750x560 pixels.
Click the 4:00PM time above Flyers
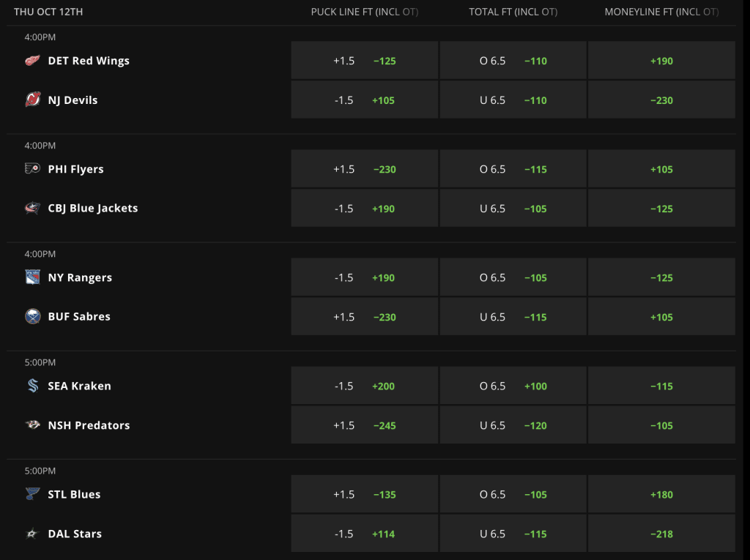coord(40,146)
